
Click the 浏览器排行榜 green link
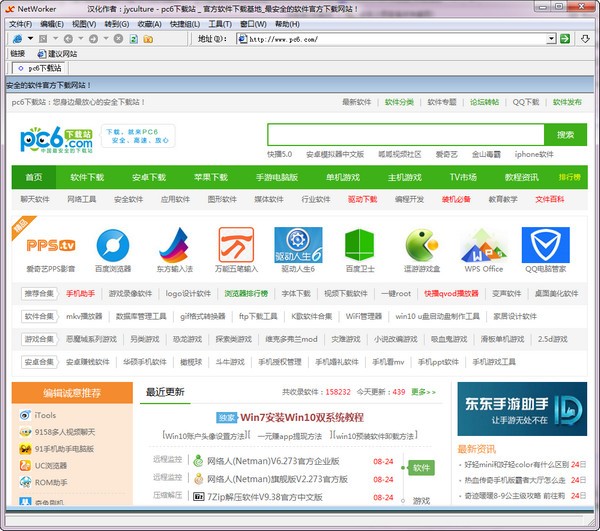click(x=246, y=293)
